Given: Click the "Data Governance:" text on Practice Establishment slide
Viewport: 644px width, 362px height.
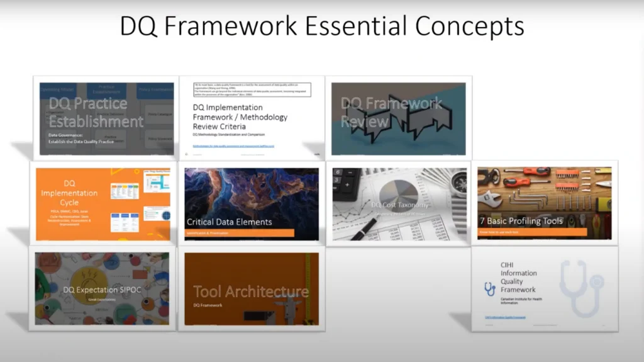Looking at the screenshot, I should [65, 135].
